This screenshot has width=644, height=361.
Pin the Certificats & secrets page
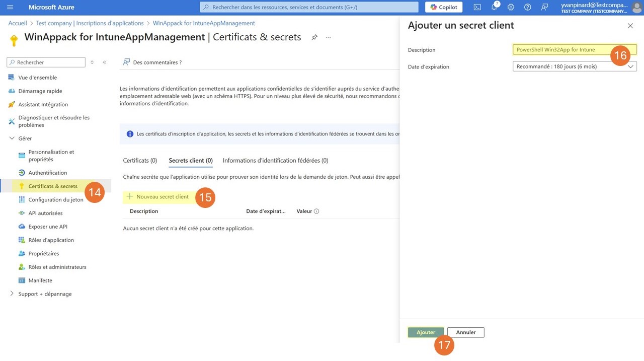[314, 37]
